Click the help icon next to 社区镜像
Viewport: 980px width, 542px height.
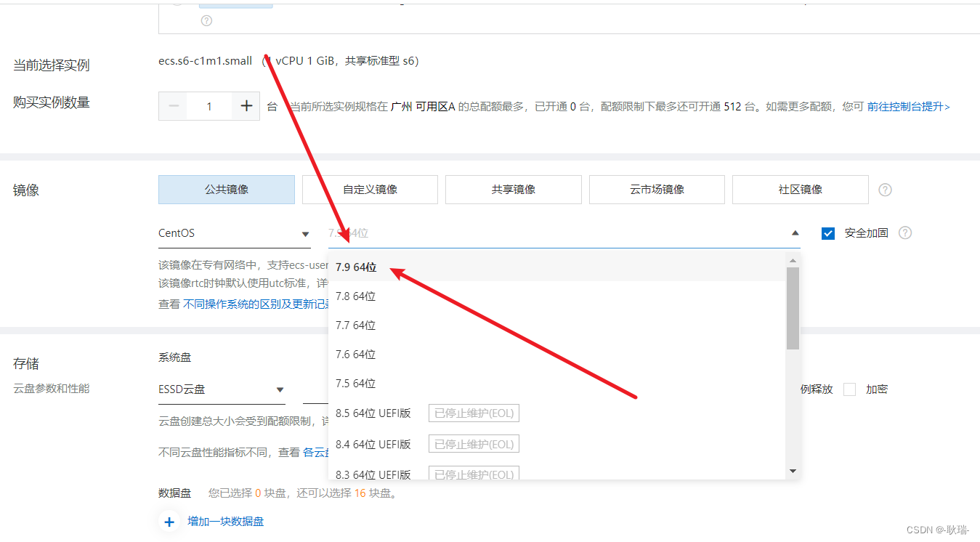tap(885, 190)
